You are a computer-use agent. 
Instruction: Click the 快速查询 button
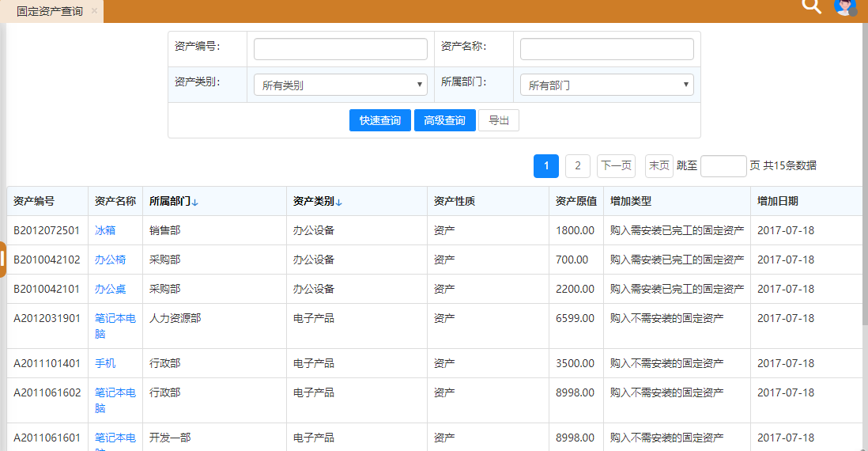(x=379, y=120)
